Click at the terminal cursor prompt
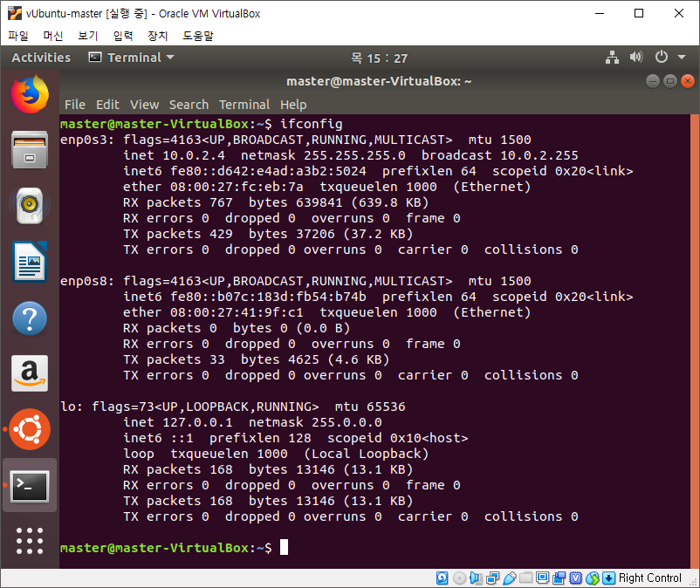The height and width of the screenshot is (588, 700). 284,547
